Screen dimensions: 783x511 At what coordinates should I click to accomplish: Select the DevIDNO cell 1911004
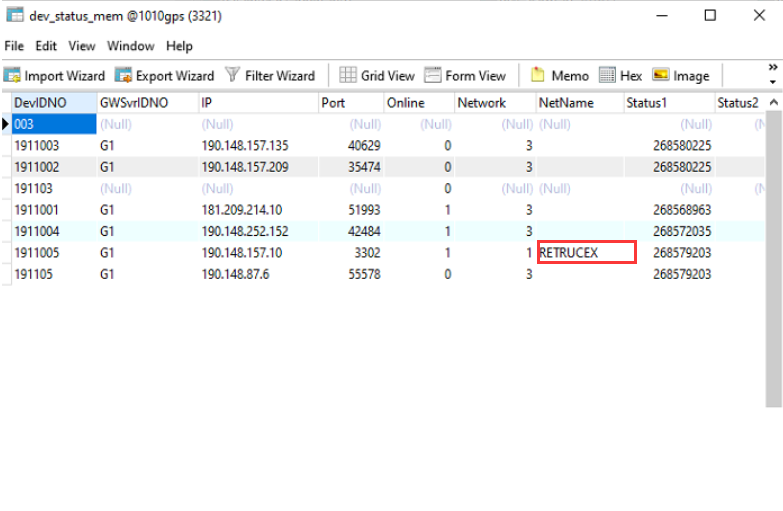point(54,231)
